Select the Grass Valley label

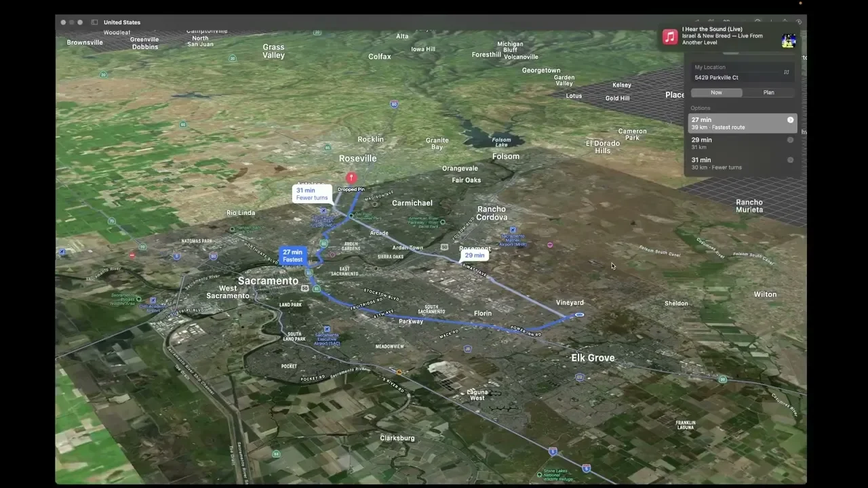click(x=274, y=52)
